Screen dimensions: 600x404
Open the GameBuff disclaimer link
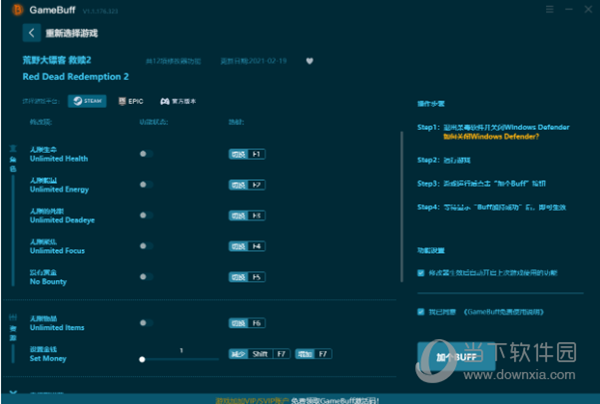pyautogui.click(x=504, y=312)
